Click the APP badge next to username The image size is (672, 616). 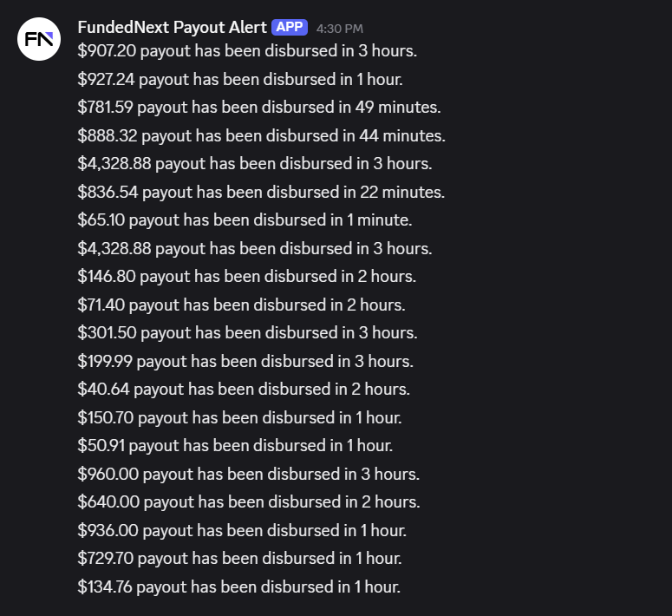[x=290, y=27]
